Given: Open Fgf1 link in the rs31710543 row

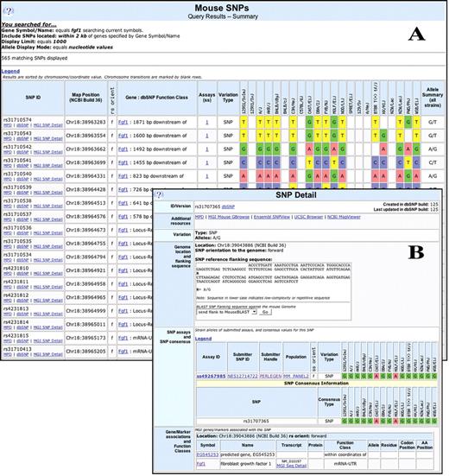Looking at the screenshot, I should click(x=123, y=136).
